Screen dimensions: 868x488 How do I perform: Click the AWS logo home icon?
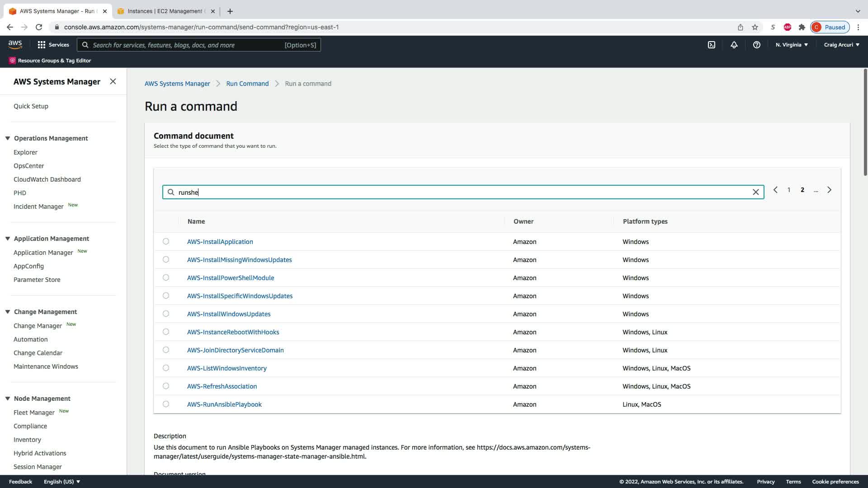point(15,44)
